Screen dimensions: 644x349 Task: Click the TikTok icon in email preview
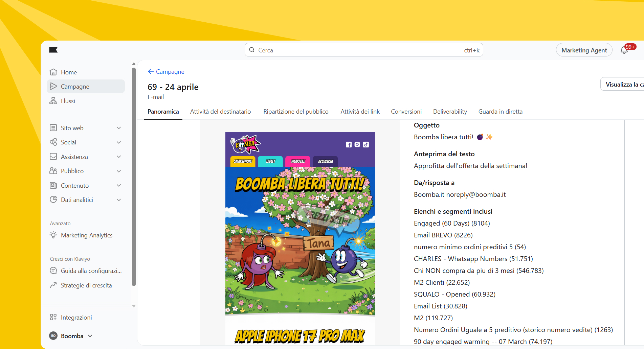366,145
